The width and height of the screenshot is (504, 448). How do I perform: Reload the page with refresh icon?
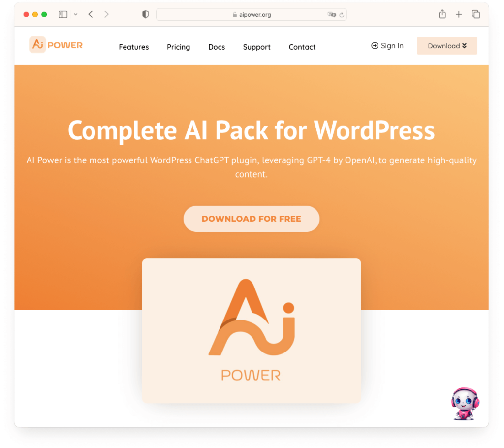[x=342, y=14]
